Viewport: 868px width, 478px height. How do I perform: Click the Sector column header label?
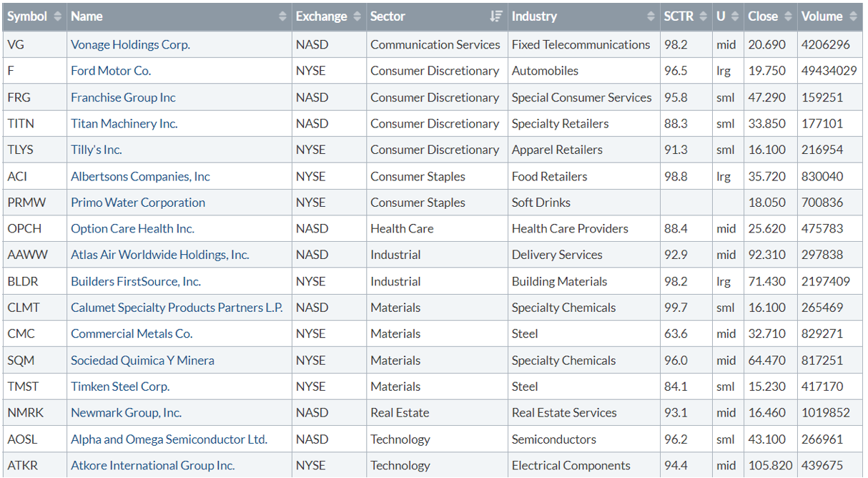(388, 16)
